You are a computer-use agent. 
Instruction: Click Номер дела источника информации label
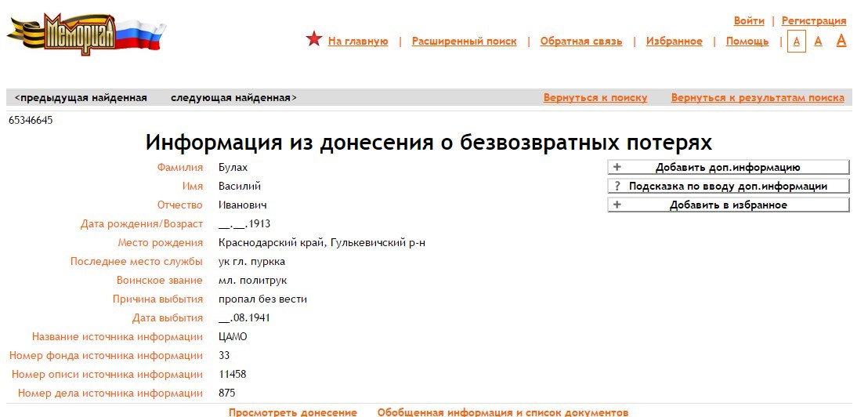[110, 393]
